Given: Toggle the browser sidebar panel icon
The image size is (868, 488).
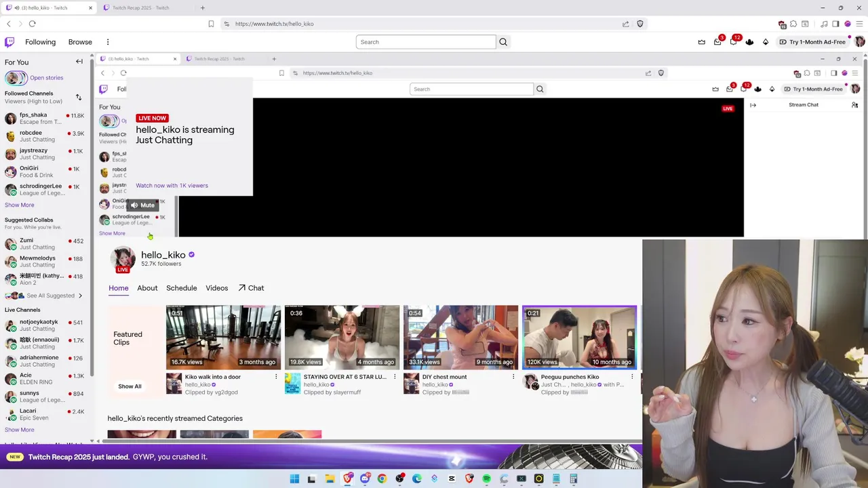Looking at the screenshot, I should click(836, 24).
